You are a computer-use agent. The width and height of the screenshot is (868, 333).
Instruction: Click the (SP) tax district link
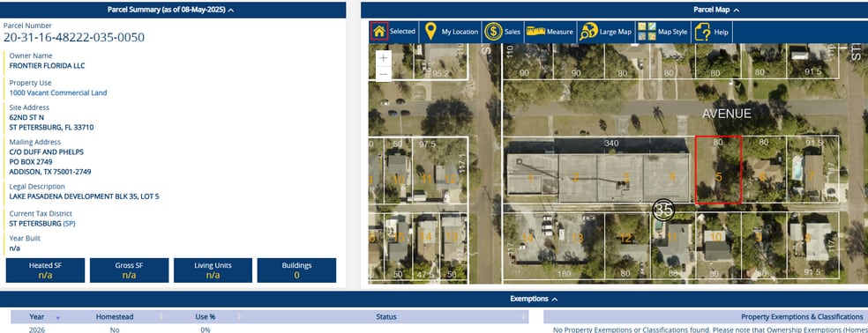click(69, 224)
